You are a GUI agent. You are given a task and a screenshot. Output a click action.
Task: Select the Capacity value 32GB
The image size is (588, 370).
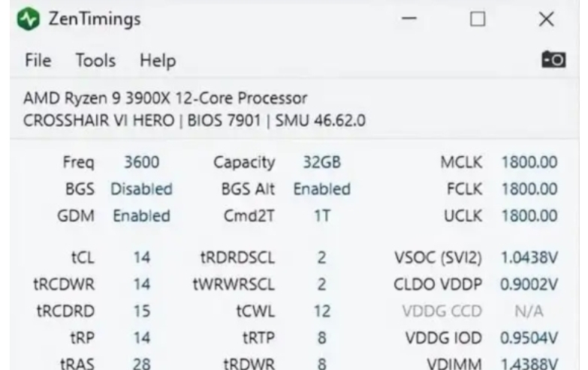tap(322, 162)
